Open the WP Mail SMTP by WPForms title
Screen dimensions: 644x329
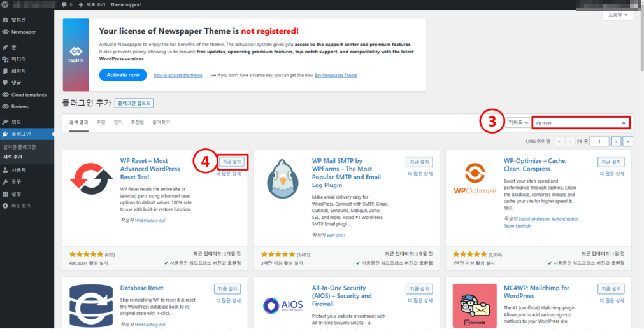point(347,172)
